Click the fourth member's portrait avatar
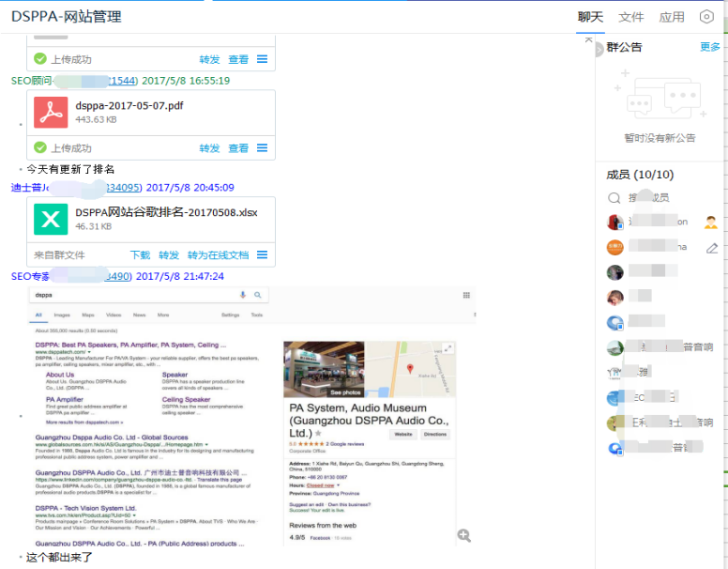 tap(615, 298)
